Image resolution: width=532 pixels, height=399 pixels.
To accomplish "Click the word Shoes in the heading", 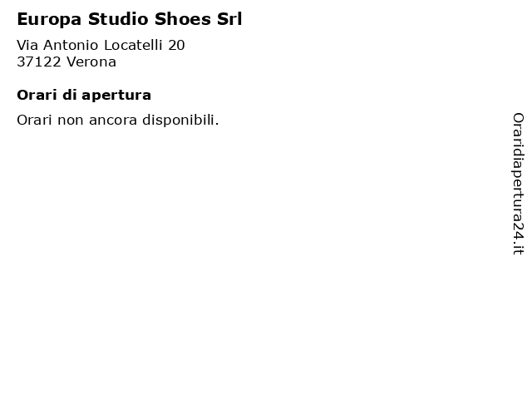I will click(x=183, y=19).
